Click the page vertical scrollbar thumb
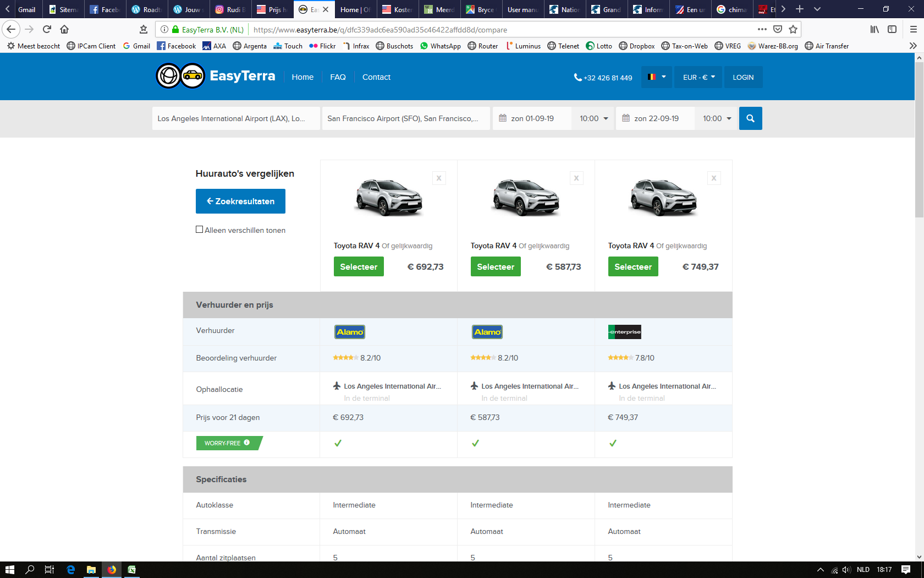This screenshot has height=578, width=924. (x=919, y=140)
